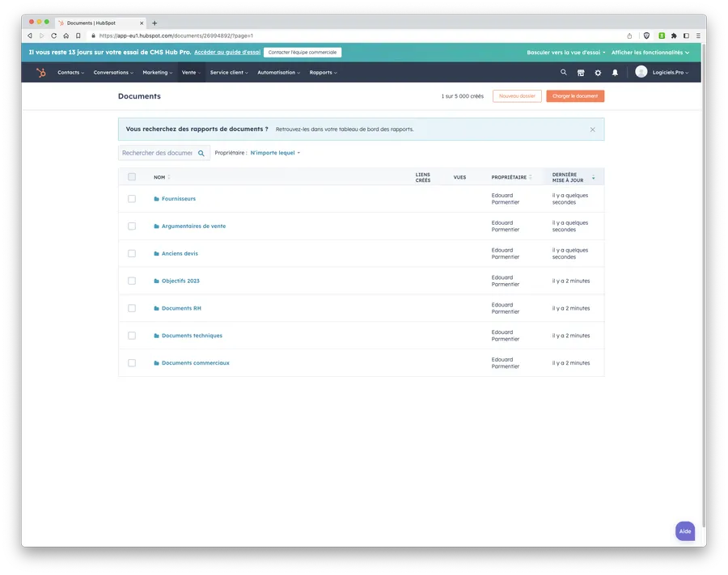The height and width of the screenshot is (575, 728).
Task: Click the Anciens devis folder icon
Action: (x=156, y=253)
